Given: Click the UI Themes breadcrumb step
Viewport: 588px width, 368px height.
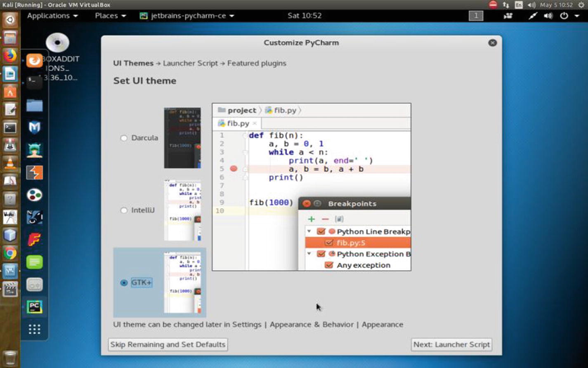Looking at the screenshot, I should tap(133, 63).
